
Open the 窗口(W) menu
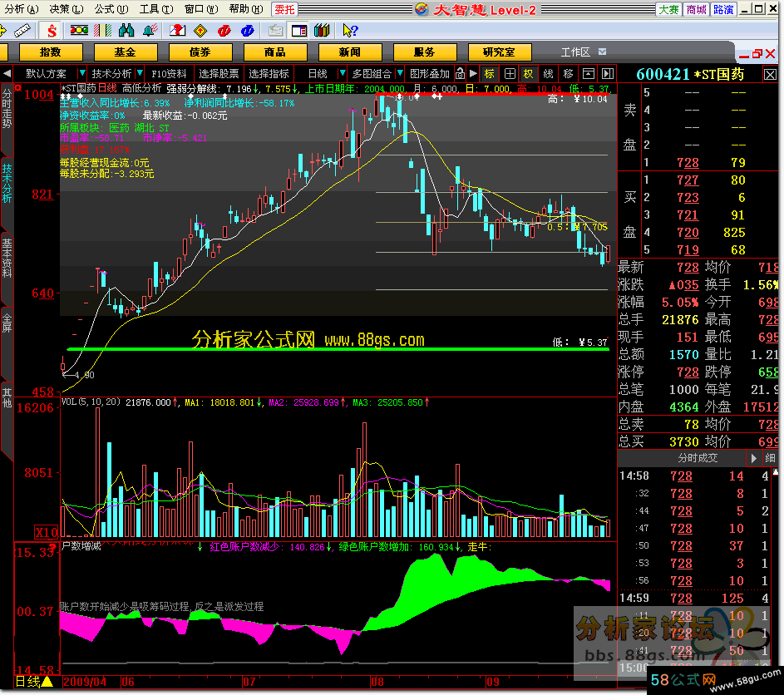tap(201, 9)
